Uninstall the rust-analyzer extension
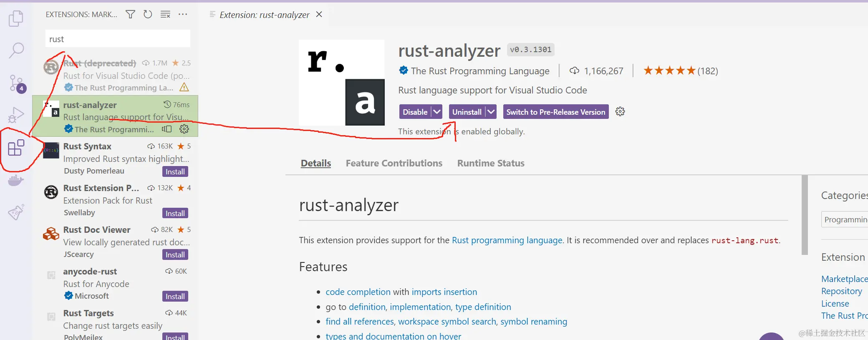Viewport: 868px width, 340px height. tap(467, 112)
